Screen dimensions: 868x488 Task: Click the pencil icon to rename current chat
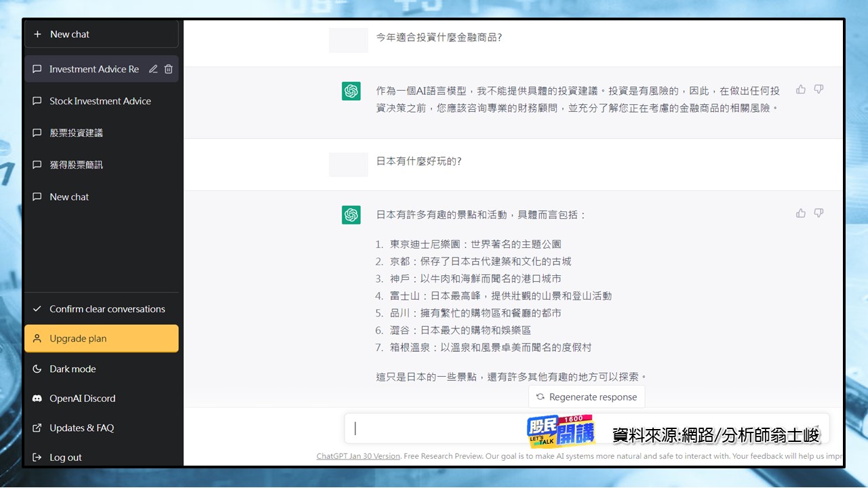153,68
